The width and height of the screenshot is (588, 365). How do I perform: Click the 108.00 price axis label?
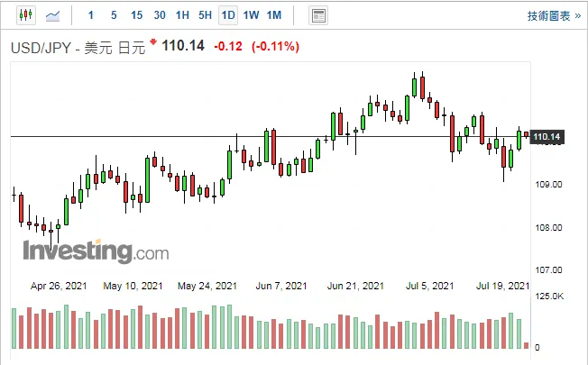548,227
